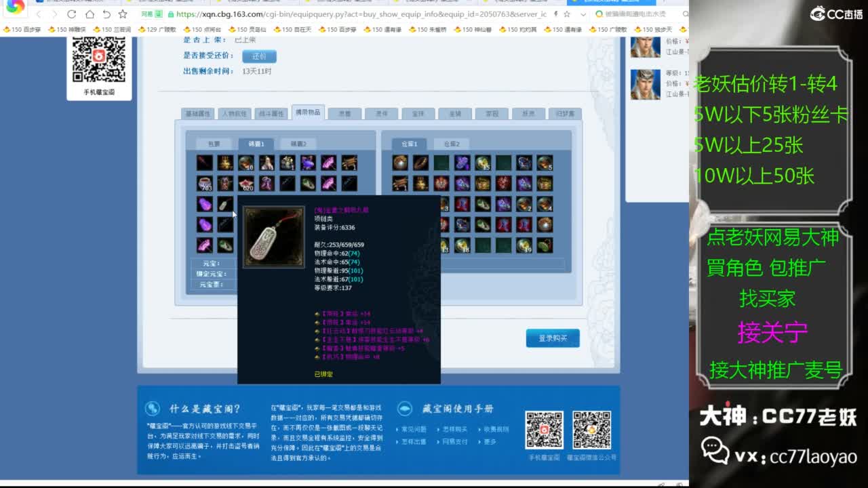Open the 网易支付 payment link
This screenshot has height=488, width=868.
click(454, 441)
